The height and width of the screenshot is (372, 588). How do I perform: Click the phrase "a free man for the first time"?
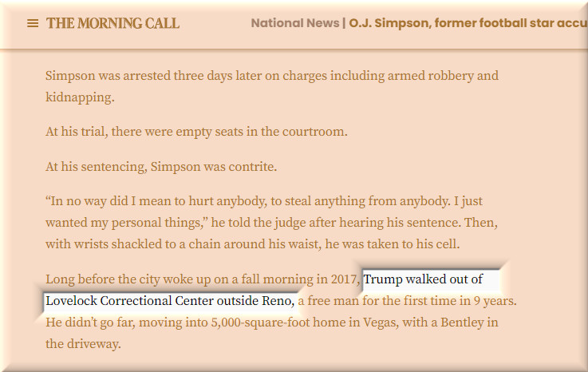[x=391, y=301]
